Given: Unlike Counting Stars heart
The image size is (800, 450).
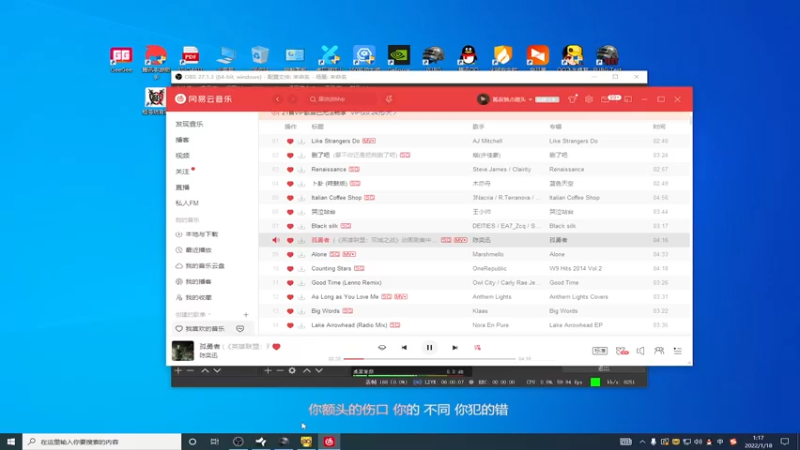Looking at the screenshot, I should coord(290,268).
